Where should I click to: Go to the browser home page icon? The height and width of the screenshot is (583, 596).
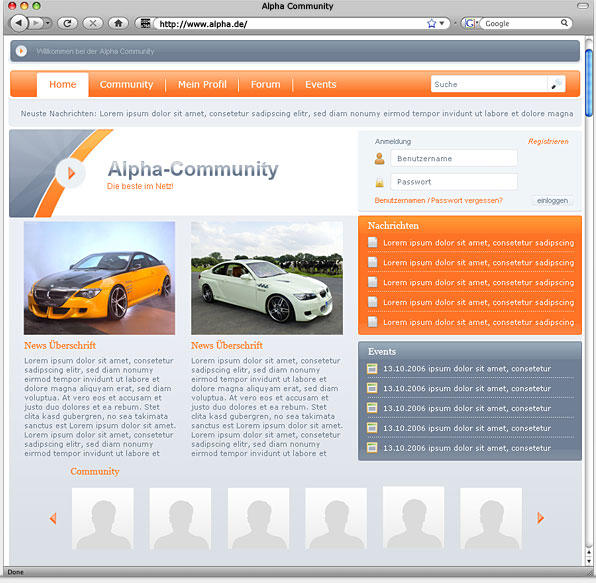tap(118, 24)
